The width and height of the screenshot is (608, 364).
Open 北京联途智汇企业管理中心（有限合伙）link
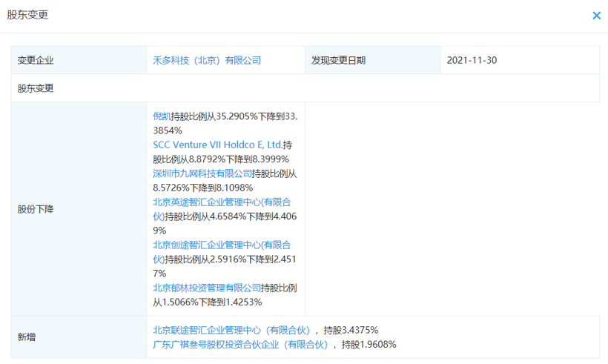coord(231,331)
